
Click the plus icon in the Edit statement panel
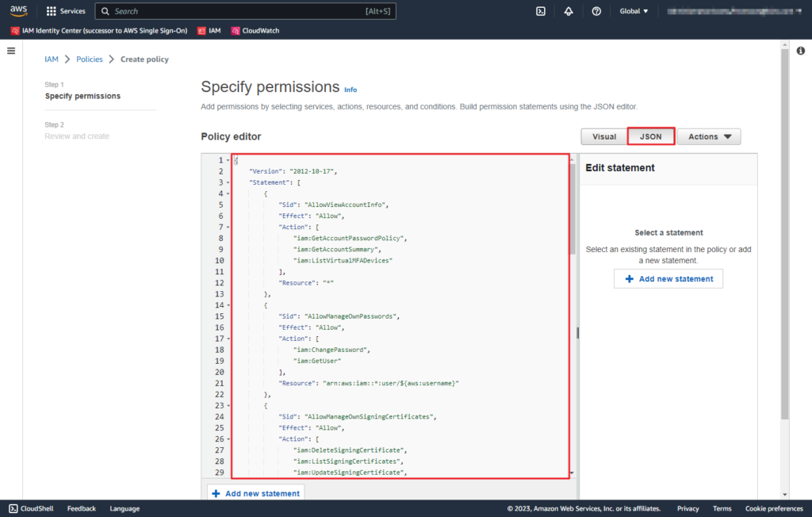click(629, 278)
